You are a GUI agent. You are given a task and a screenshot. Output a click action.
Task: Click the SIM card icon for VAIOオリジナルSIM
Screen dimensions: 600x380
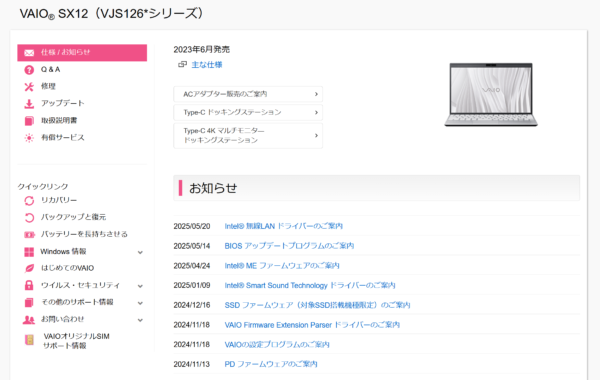pos(29,340)
